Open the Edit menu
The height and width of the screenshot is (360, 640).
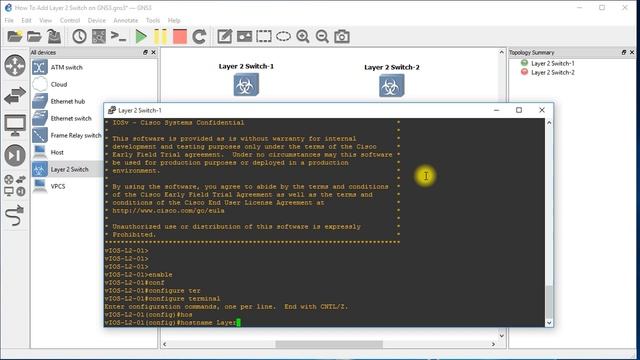27,20
